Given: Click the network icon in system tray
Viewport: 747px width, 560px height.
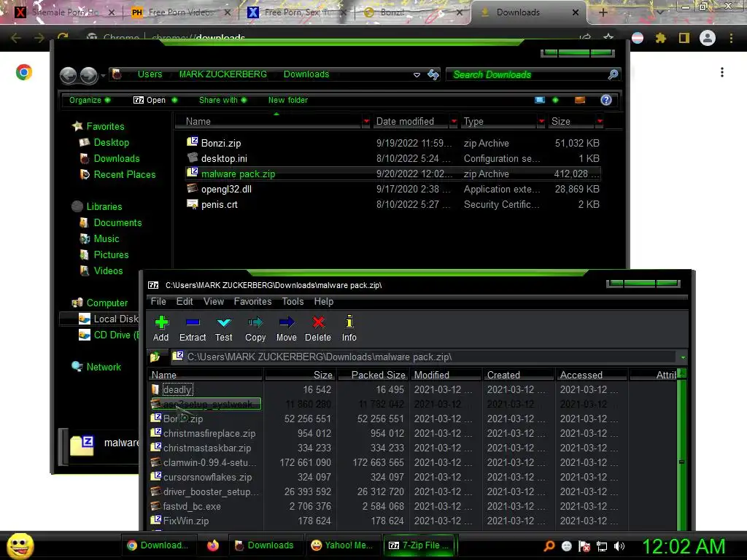Looking at the screenshot, I should (x=602, y=546).
